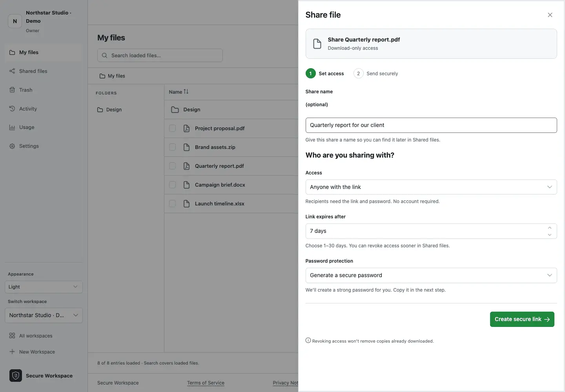Click the breadcrumb My files folder icon
The width and height of the screenshot is (565, 392).
tap(102, 76)
